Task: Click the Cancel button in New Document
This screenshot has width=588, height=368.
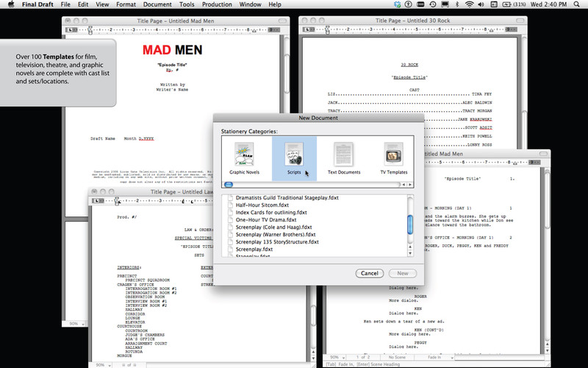Action: [x=370, y=273]
